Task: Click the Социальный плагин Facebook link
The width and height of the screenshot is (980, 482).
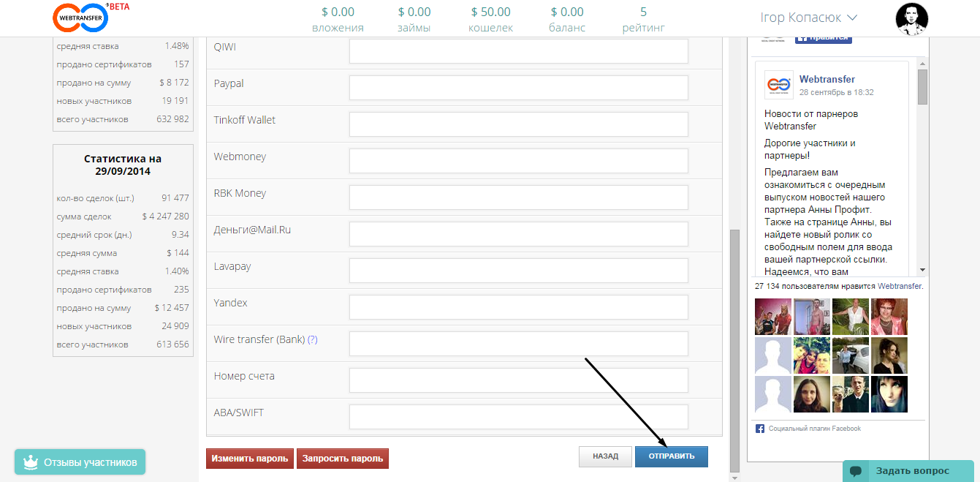Action: 815,429
